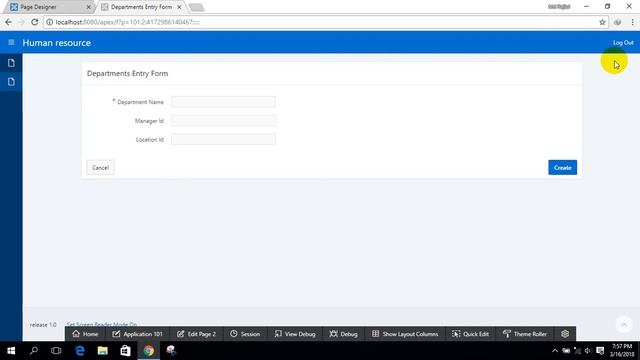This screenshot has height=360, width=640.
Task: Open the taskbar clock showing 7:57 PM
Action: coord(622,350)
